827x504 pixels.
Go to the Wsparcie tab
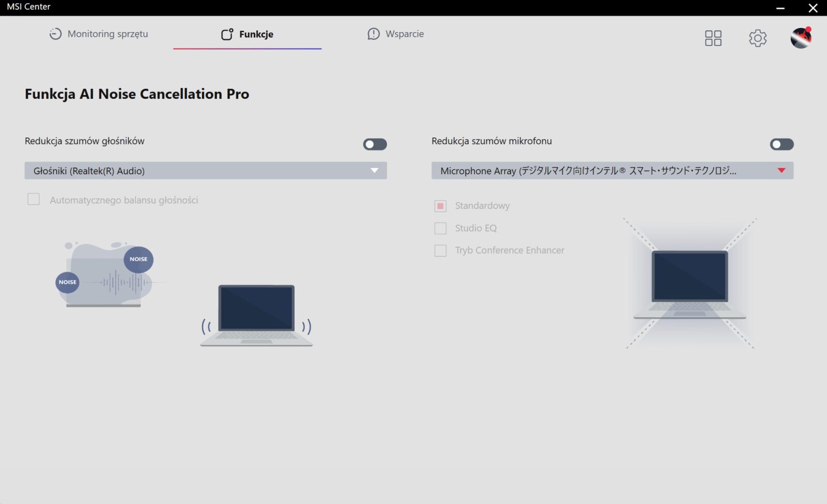click(404, 34)
